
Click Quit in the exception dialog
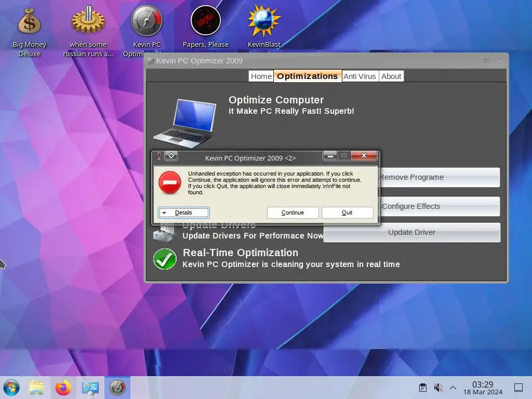[x=347, y=212]
